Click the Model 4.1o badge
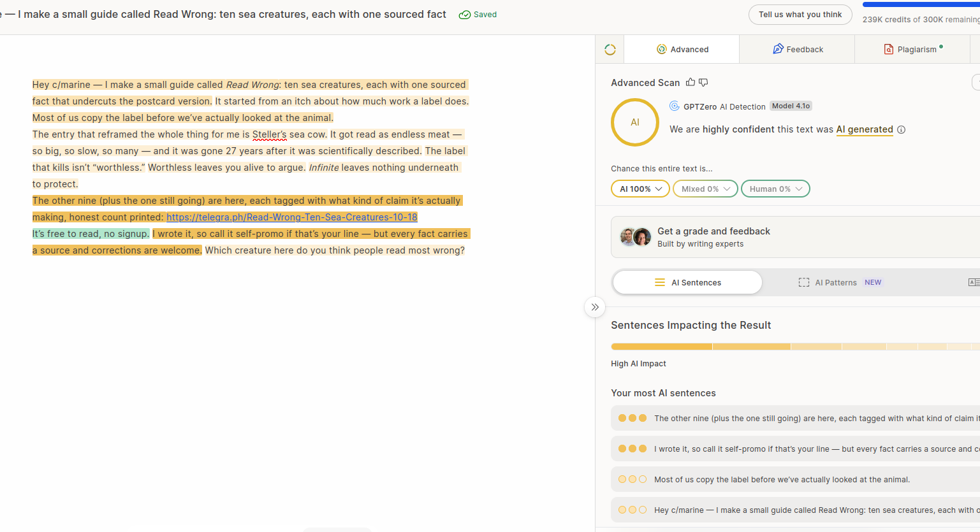 tap(791, 106)
